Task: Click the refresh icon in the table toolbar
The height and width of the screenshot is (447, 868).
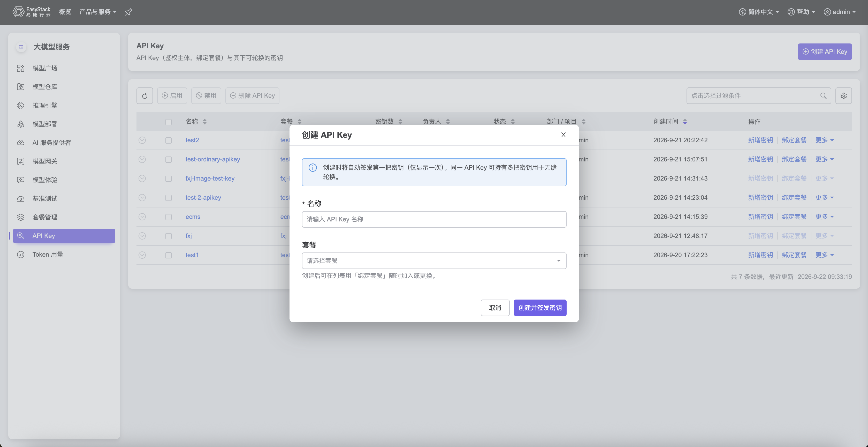Action: pos(144,96)
